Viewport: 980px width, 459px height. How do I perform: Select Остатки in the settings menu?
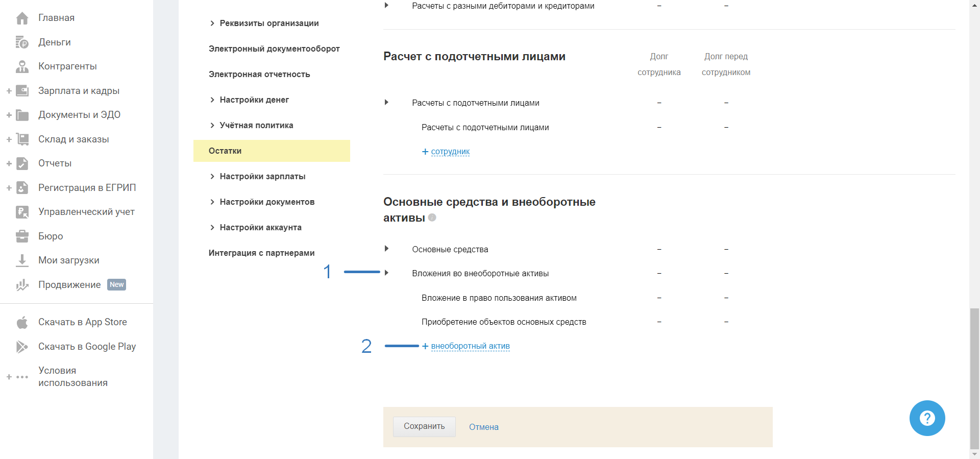point(225,151)
